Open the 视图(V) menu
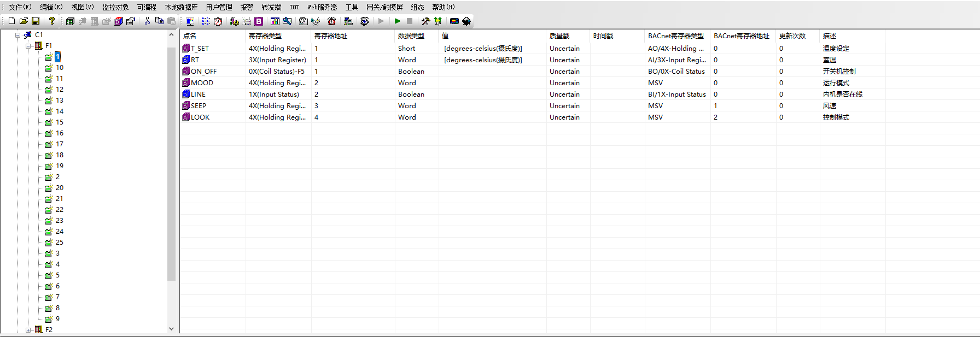The width and height of the screenshot is (980, 337). point(83,7)
